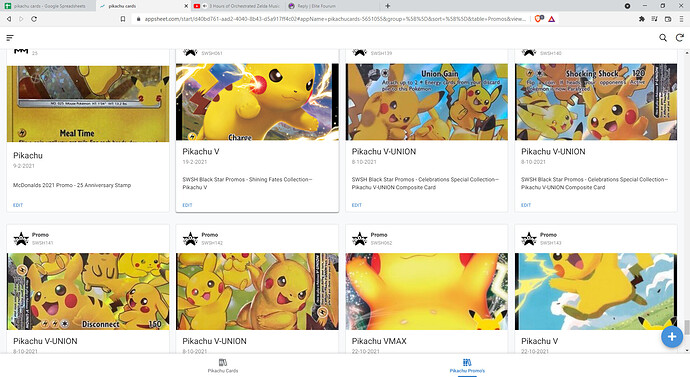The image size is (690, 377).
Task: Select the Pikachu Promo's bottom tab
Action: [467, 366]
